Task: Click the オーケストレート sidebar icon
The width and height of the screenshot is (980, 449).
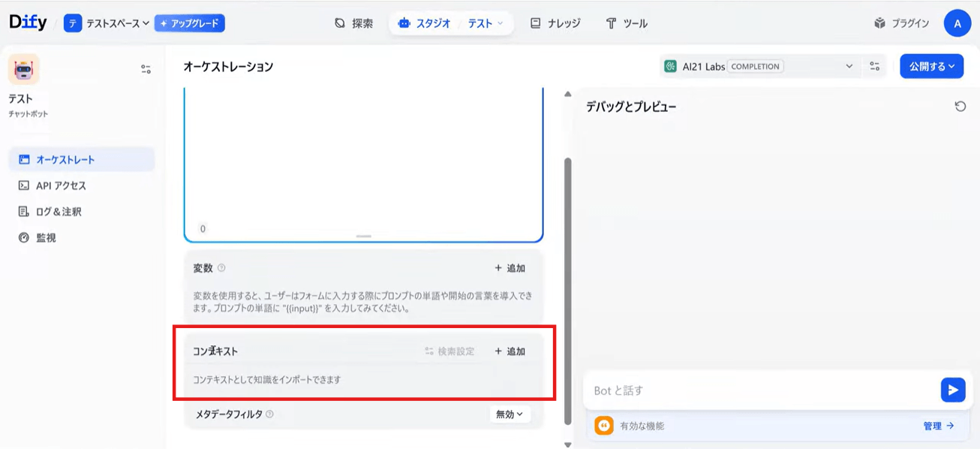Action: tap(24, 159)
